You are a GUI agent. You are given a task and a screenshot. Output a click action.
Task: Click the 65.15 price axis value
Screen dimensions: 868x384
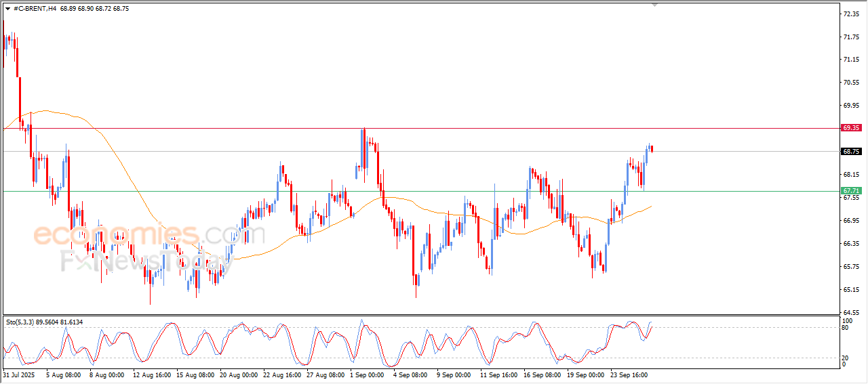pyautogui.click(x=850, y=290)
